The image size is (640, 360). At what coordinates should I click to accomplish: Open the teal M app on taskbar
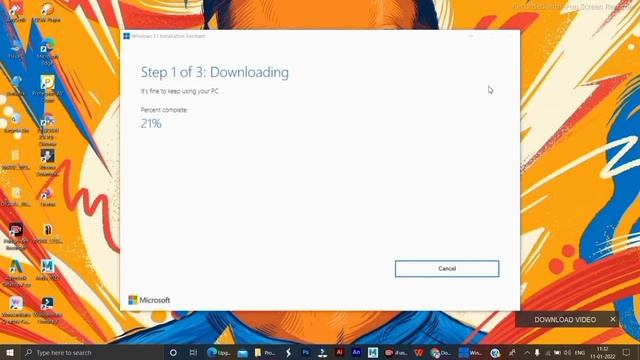(373, 352)
